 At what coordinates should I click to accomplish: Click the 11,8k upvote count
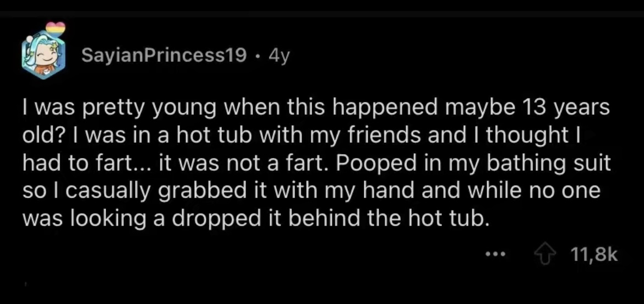tap(594, 255)
